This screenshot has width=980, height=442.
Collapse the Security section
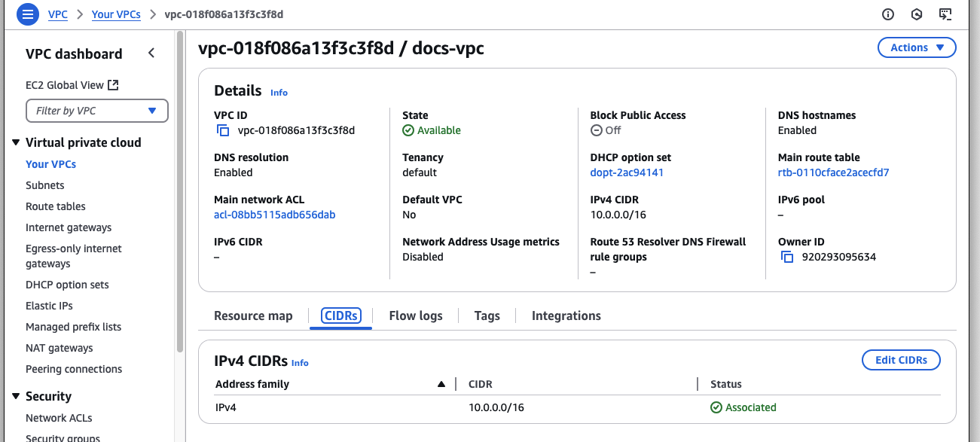17,396
